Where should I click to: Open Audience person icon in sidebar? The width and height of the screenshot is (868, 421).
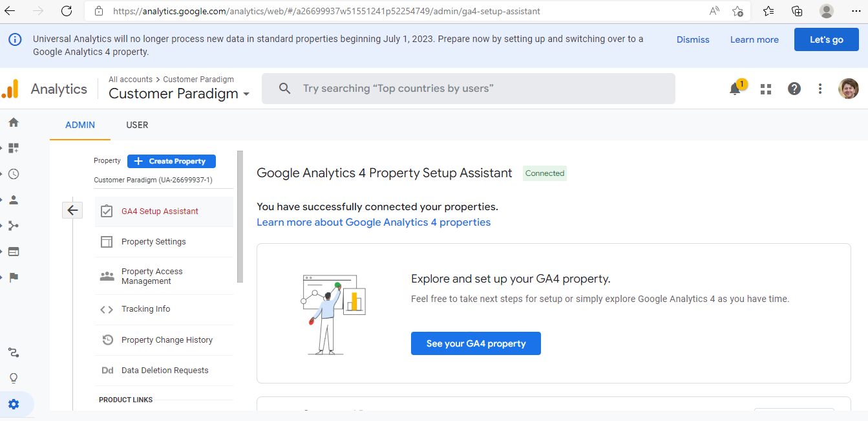pyautogui.click(x=14, y=200)
